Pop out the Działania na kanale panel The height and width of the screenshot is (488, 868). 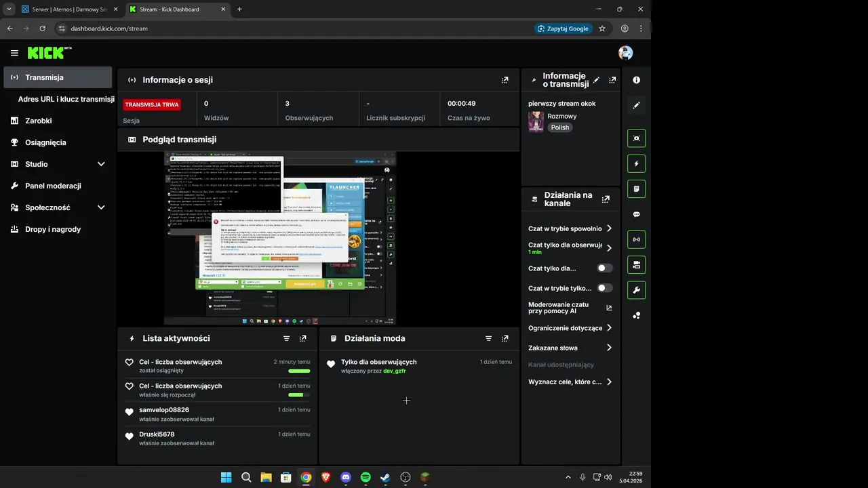606,199
